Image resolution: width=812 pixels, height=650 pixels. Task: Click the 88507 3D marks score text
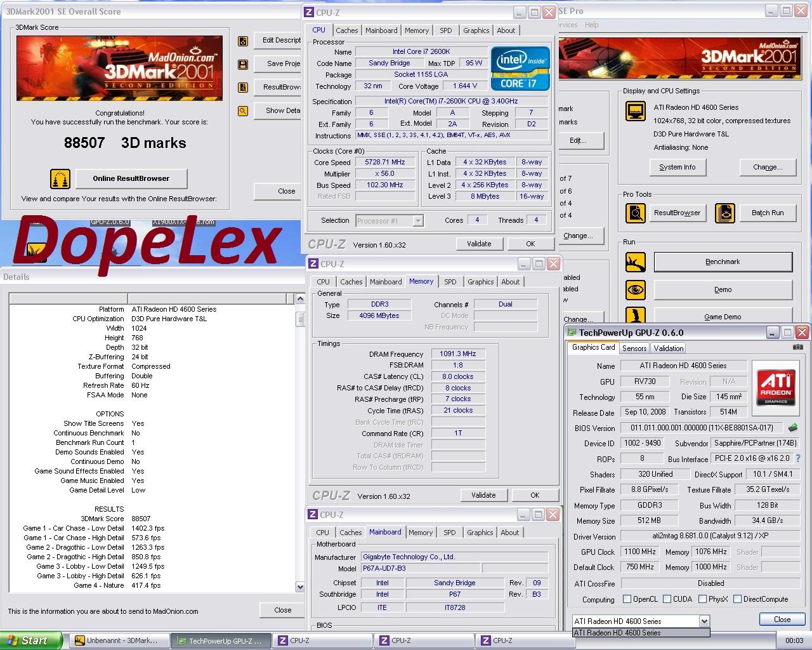[125, 143]
